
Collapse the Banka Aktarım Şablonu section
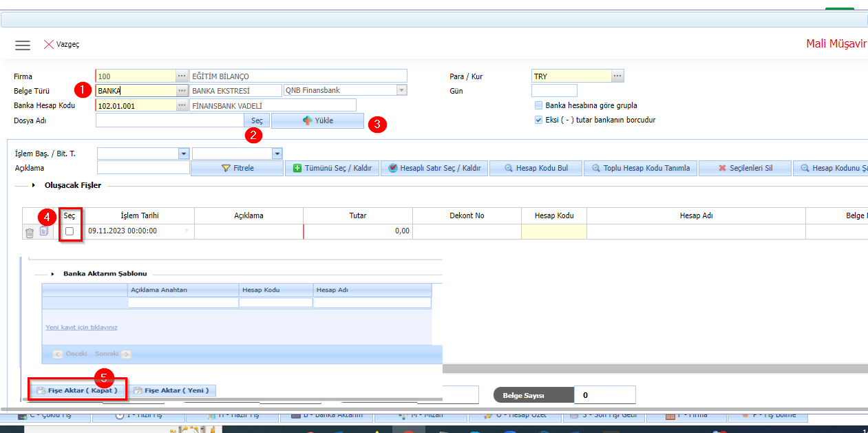click(x=52, y=273)
